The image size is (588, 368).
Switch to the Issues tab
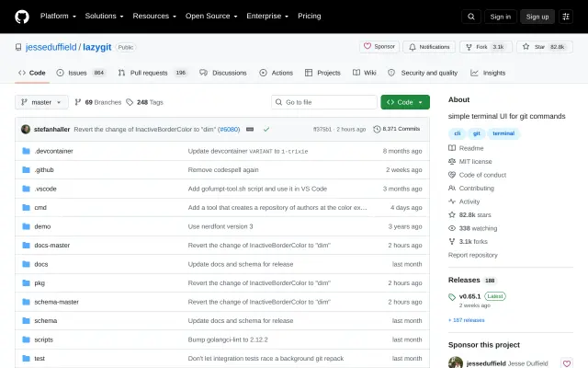[x=82, y=73]
